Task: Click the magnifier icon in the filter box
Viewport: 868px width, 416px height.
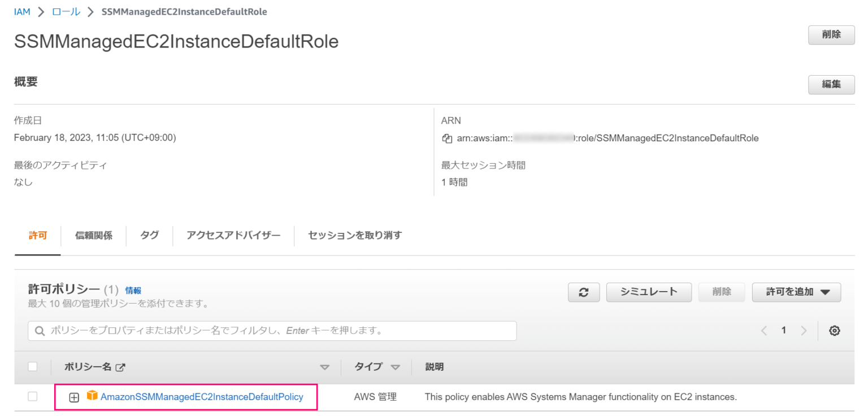Action: pos(38,331)
